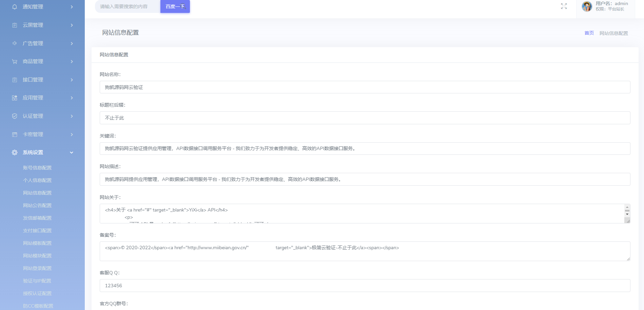Screen dimensions: 644x310
Task: Collapse the 系统设置 menu chevron
Action: point(72,152)
